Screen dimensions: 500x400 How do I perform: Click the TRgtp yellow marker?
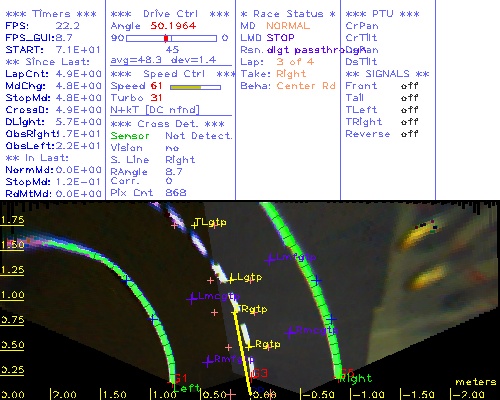tap(235, 312)
